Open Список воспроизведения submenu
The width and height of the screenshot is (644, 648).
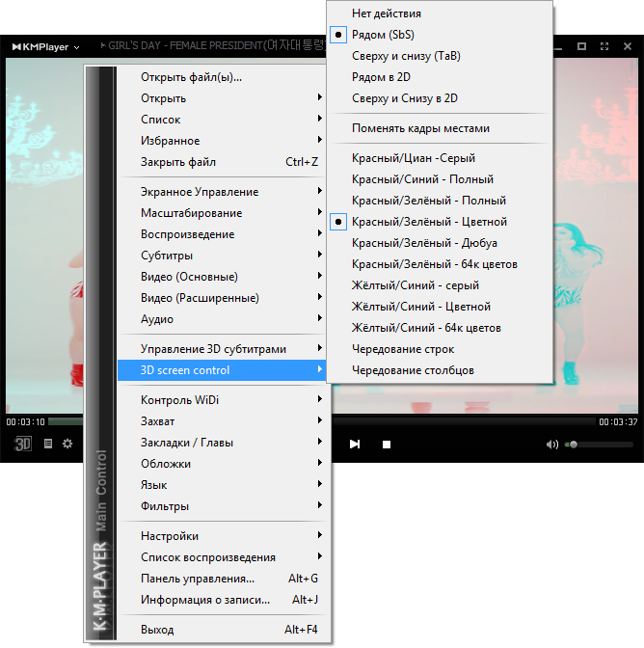(x=223, y=557)
